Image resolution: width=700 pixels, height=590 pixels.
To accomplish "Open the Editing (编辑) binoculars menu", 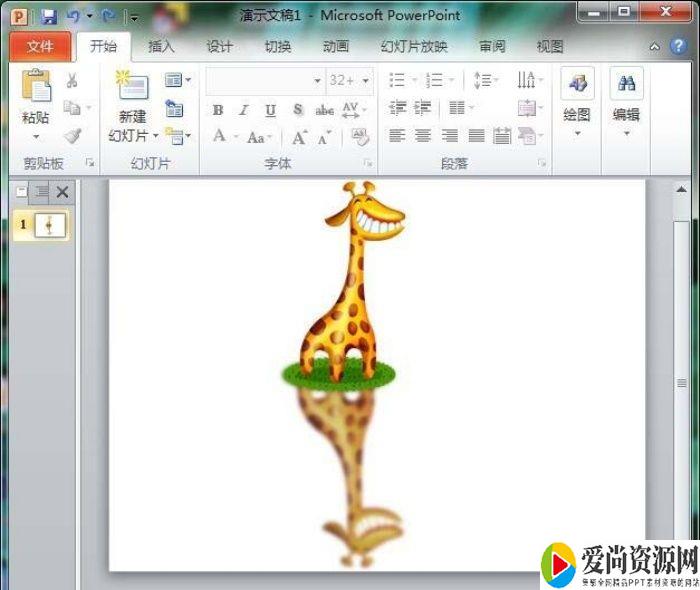I will 627,100.
